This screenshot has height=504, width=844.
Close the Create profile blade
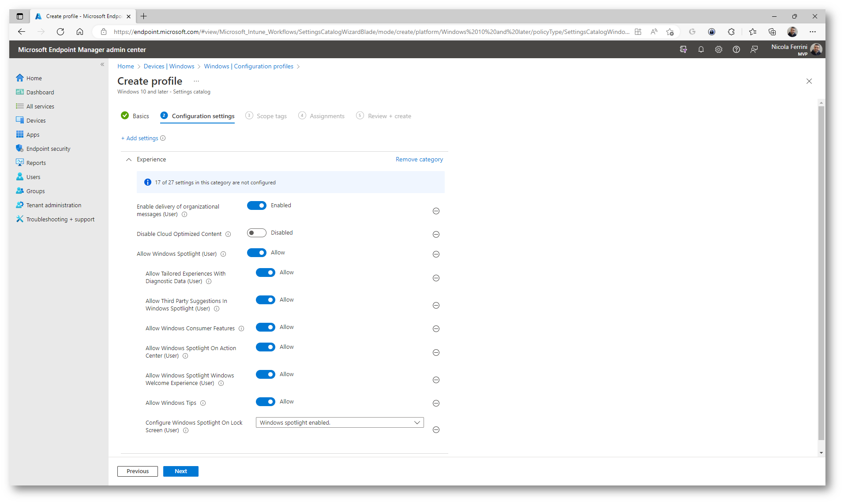click(x=809, y=81)
